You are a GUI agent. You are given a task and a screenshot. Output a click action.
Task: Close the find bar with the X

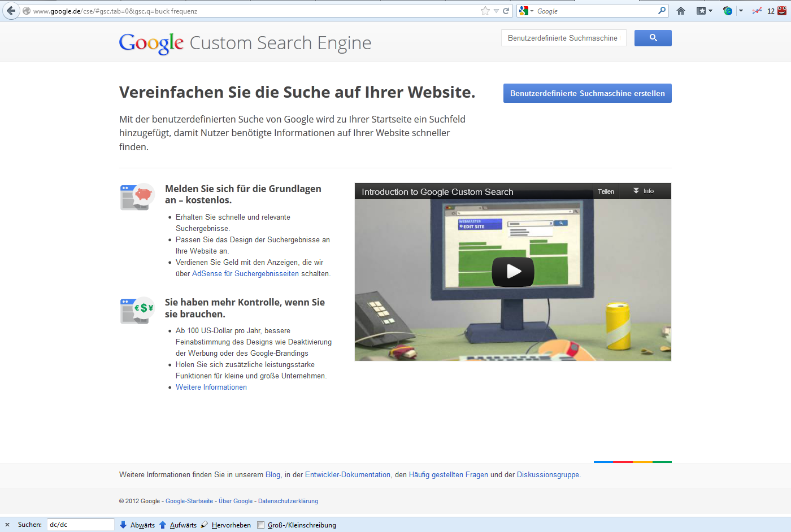tap(7, 525)
